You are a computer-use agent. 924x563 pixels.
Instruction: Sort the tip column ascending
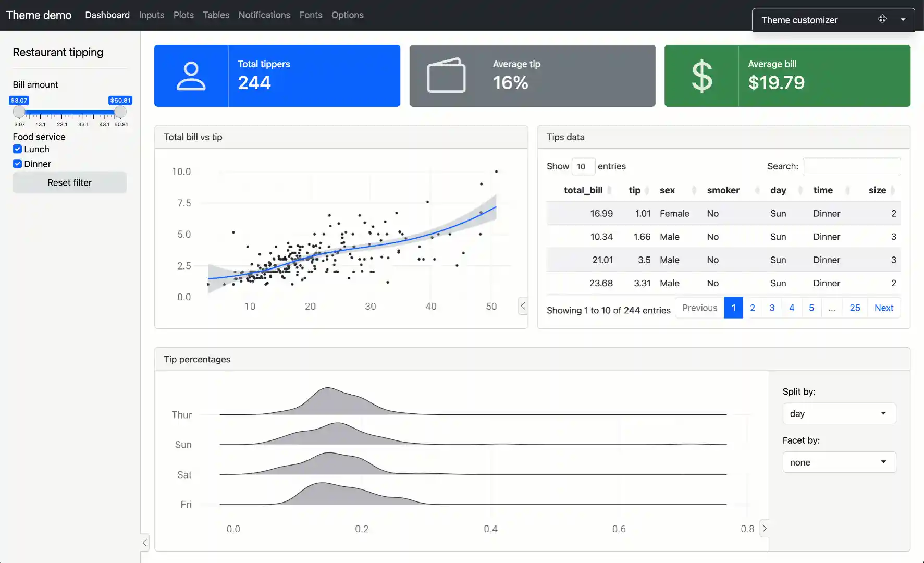(x=634, y=190)
